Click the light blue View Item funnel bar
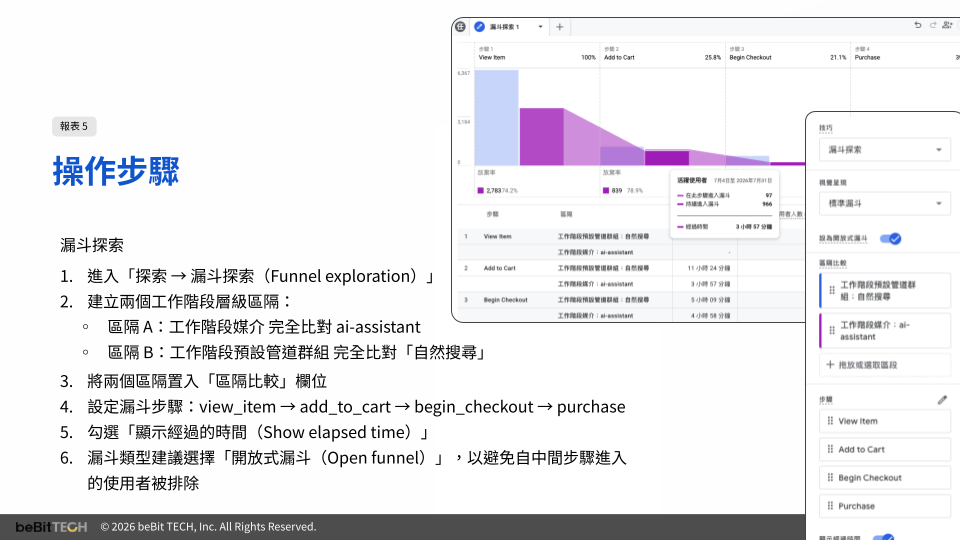 497,118
